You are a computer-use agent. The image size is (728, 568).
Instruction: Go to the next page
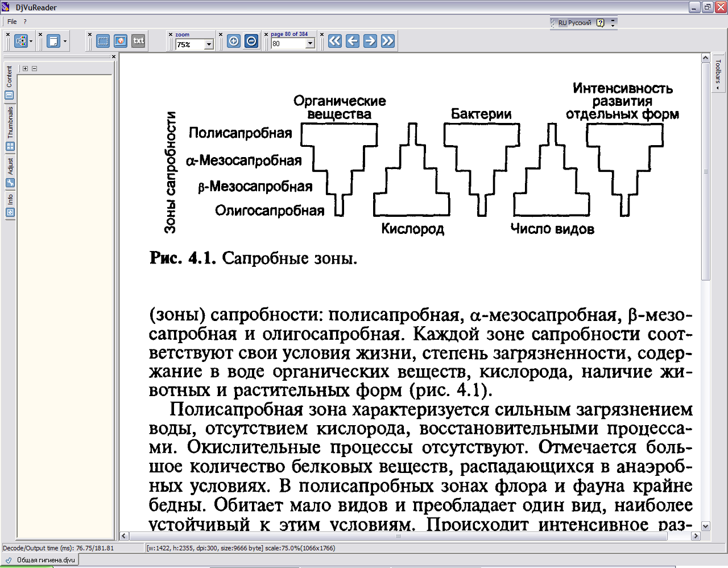(x=370, y=41)
